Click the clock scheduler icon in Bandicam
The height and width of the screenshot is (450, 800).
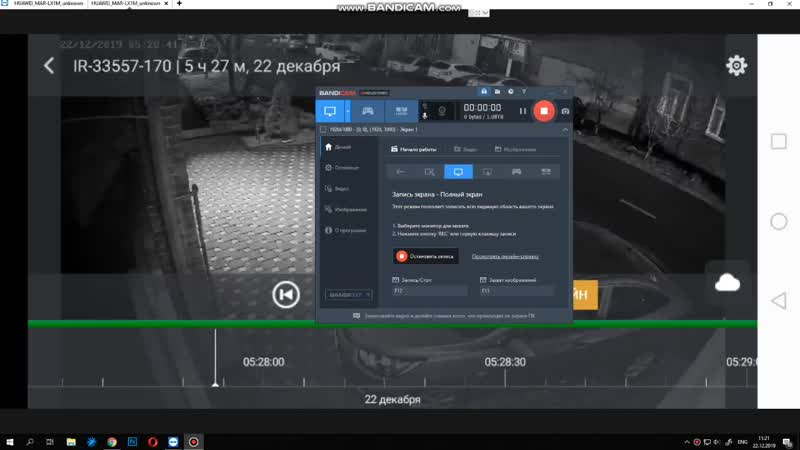pyautogui.click(x=511, y=92)
